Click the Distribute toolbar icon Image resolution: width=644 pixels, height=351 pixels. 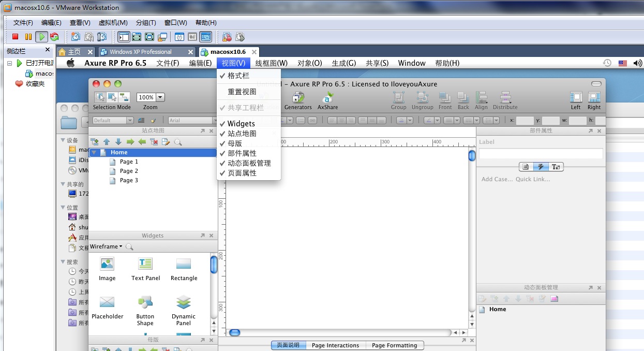[x=505, y=101]
